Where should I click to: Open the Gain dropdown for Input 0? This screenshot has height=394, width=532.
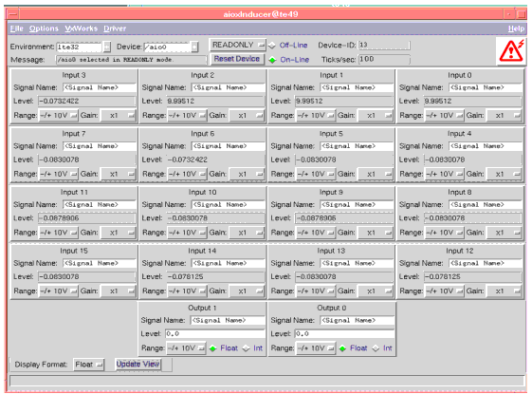[x=504, y=116]
